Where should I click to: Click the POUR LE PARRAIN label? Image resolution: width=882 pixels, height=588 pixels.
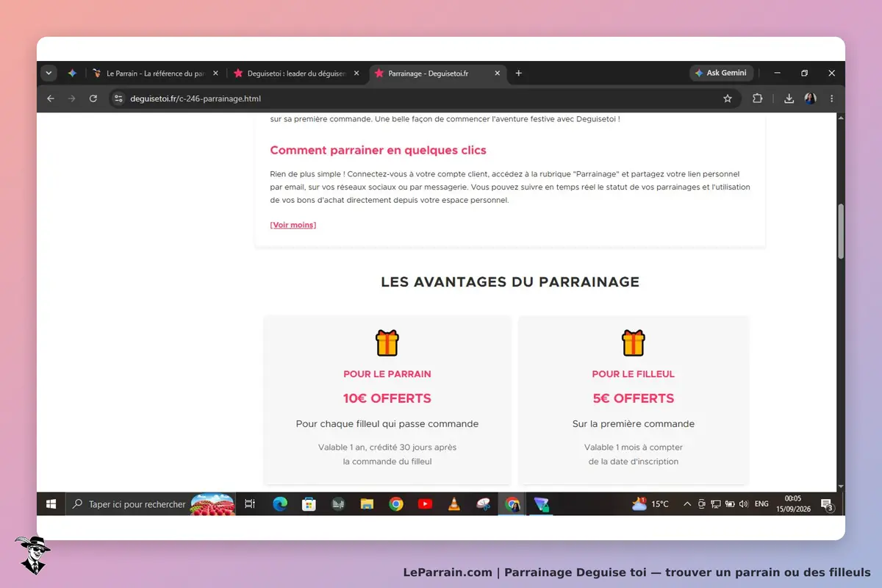point(387,374)
